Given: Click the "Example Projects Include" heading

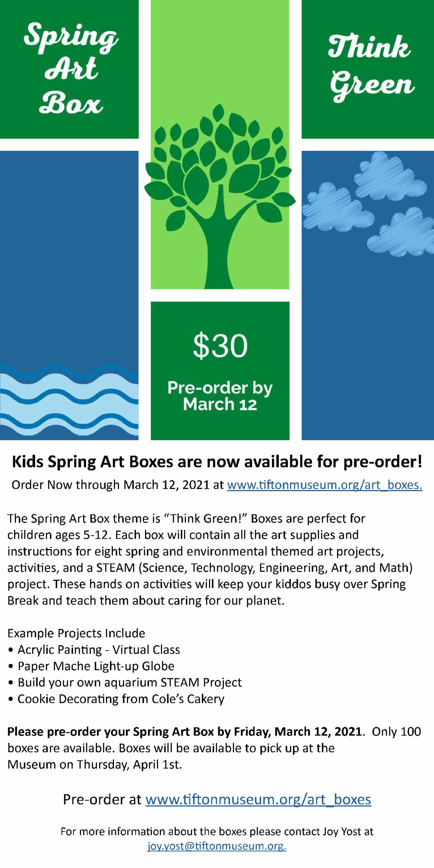Looking at the screenshot, I should [x=76, y=633].
